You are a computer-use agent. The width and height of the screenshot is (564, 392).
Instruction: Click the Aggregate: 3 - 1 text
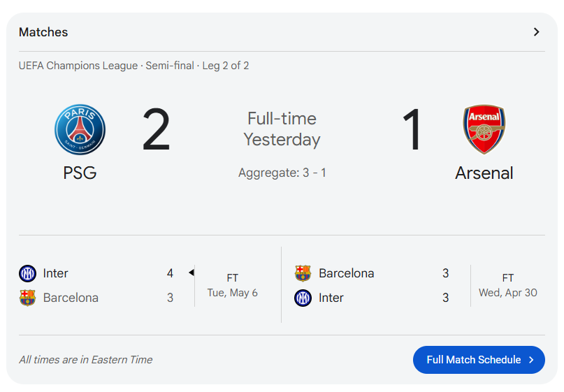[x=282, y=173]
